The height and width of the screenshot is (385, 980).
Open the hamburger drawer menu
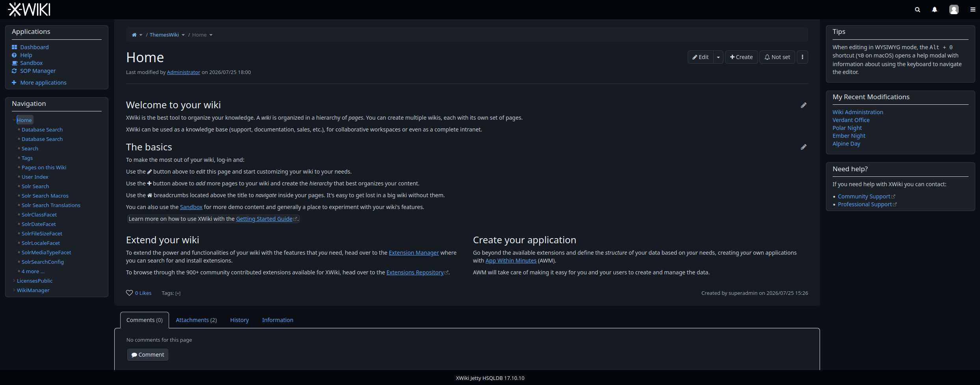click(973, 9)
